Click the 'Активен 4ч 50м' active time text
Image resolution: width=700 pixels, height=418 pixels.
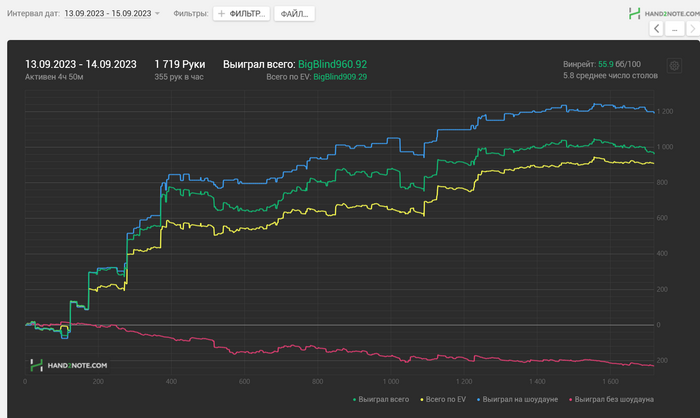pos(54,77)
